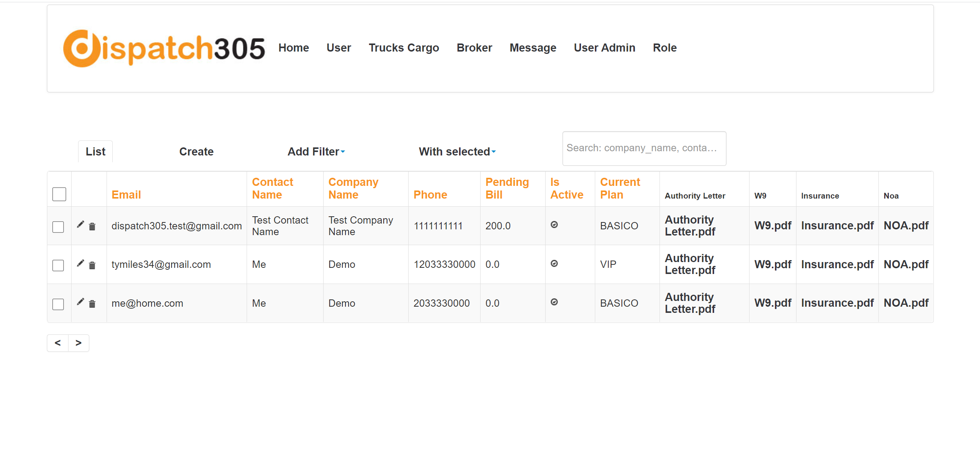Sort by Phone column
The width and height of the screenshot is (980, 451).
[430, 195]
